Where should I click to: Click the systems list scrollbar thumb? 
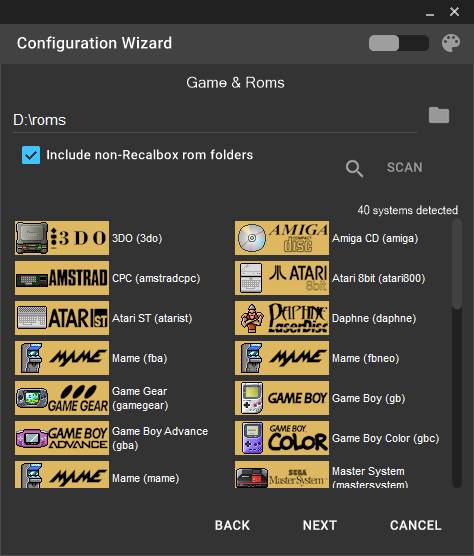[x=457, y=263]
